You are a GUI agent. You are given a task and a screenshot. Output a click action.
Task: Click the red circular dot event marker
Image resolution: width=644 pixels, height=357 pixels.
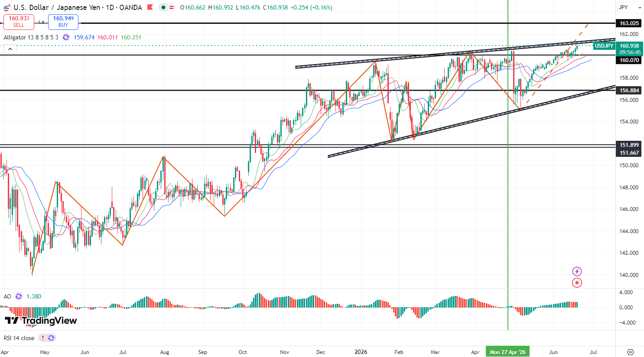[x=577, y=283]
